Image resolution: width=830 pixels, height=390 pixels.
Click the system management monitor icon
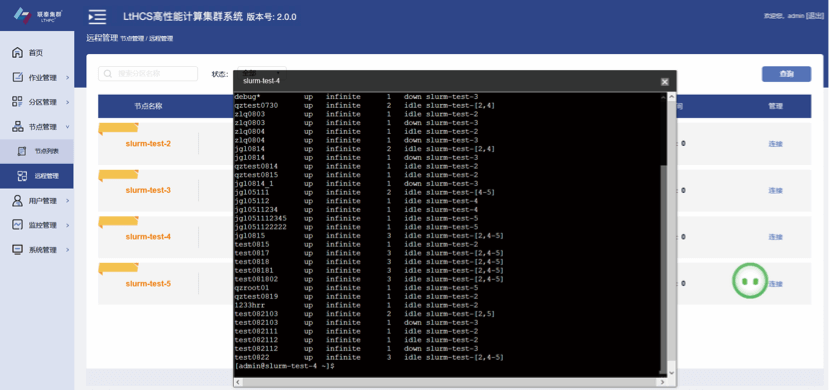(17, 250)
